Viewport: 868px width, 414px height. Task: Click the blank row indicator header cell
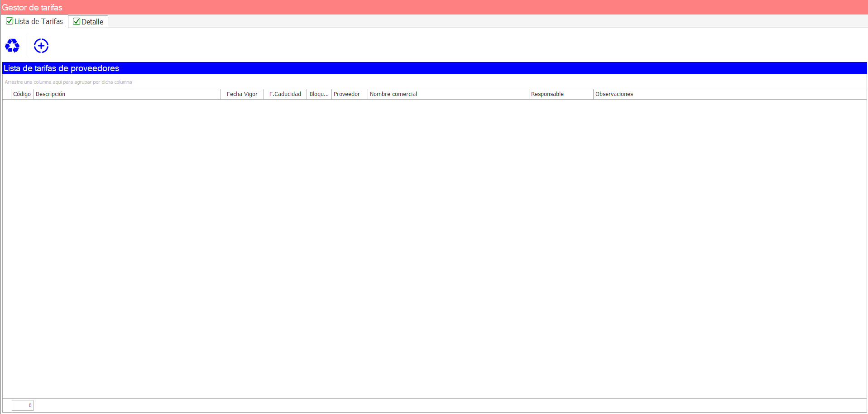click(x=7, y=94)
